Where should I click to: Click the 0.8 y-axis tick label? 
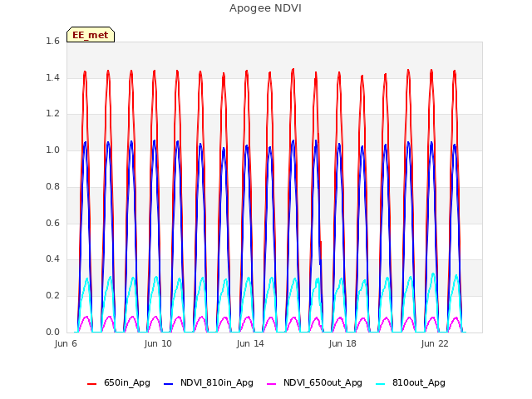[x=52, y=186]
